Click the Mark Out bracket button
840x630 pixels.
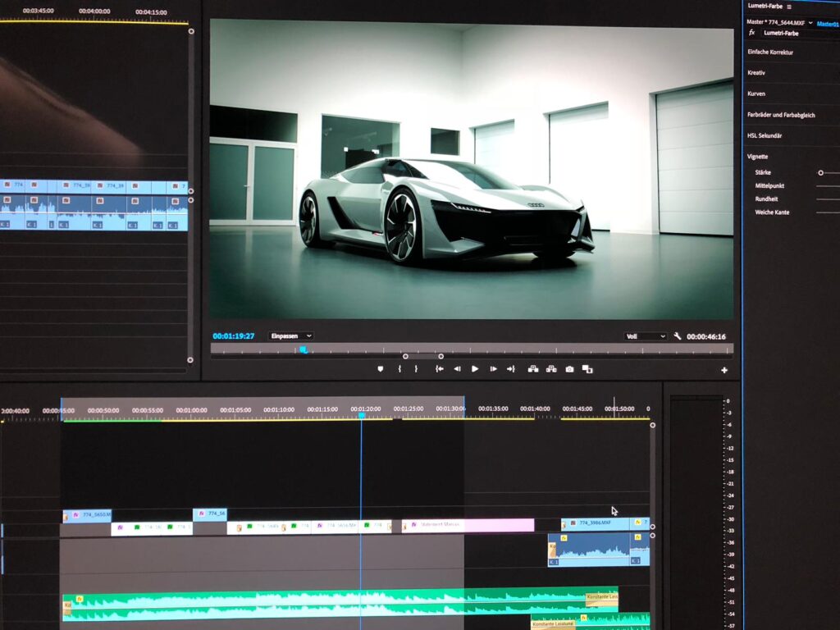(416, 369)
